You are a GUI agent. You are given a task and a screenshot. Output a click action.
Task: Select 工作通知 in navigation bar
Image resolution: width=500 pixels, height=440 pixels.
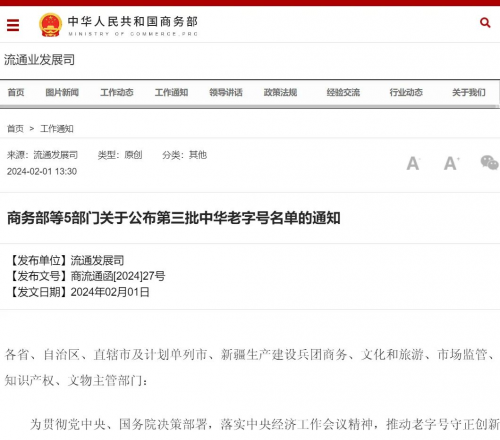[171, 92]
